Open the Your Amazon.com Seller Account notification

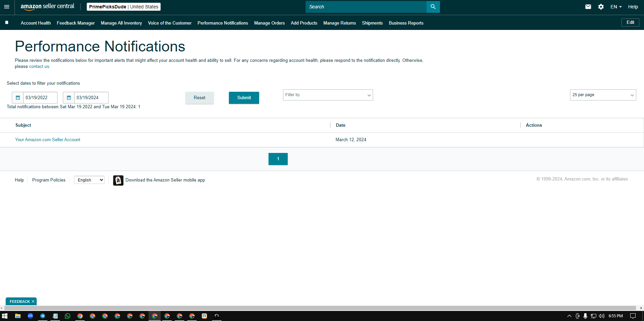[x=48, y=139]
